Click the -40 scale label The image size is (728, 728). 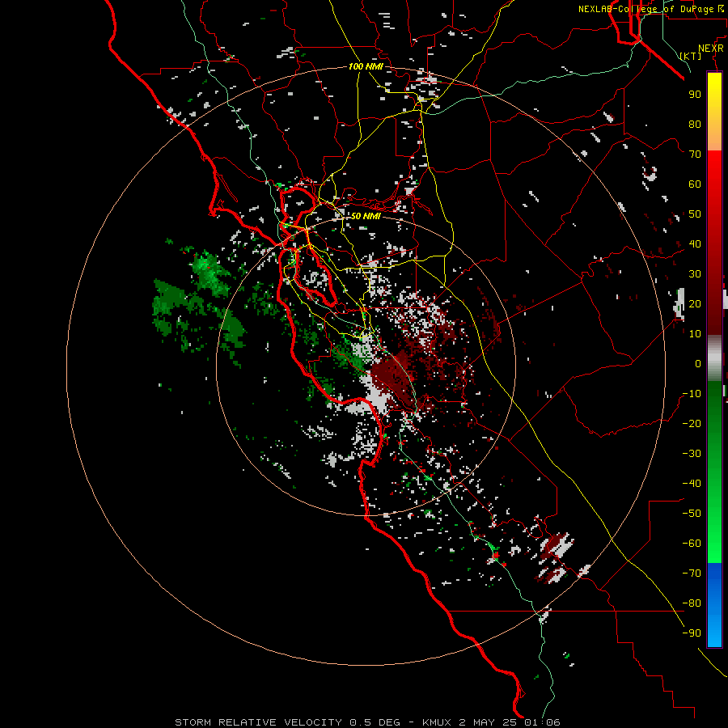tap(692, 484)
